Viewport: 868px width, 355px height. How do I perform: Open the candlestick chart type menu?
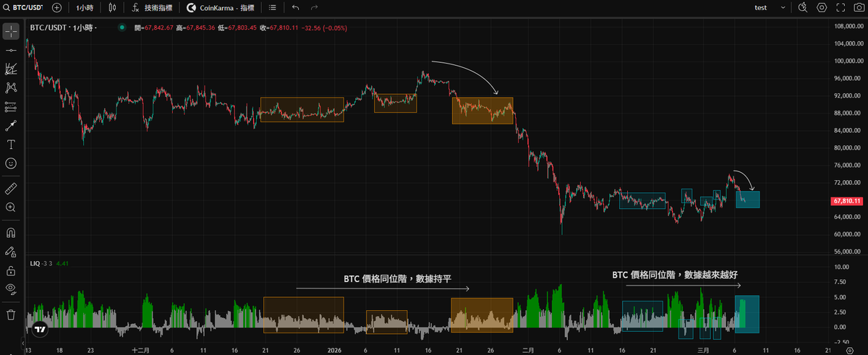(111, 7)
